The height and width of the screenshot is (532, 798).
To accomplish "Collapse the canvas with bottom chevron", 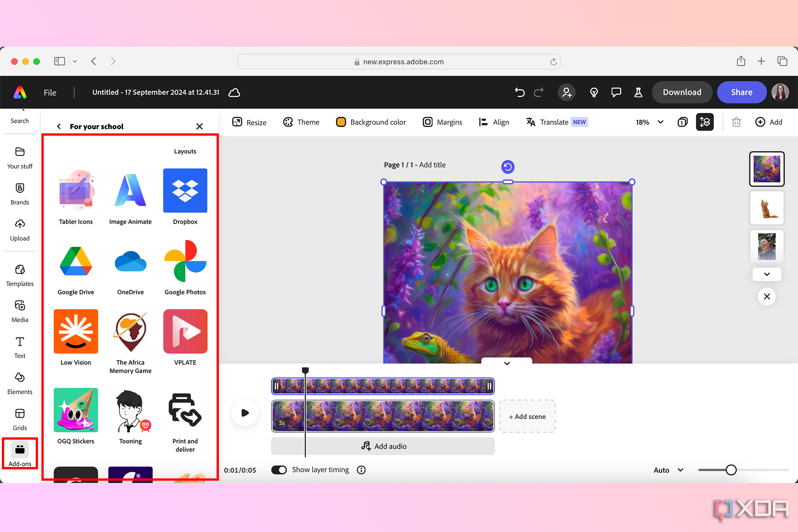I will pos(507,363).
